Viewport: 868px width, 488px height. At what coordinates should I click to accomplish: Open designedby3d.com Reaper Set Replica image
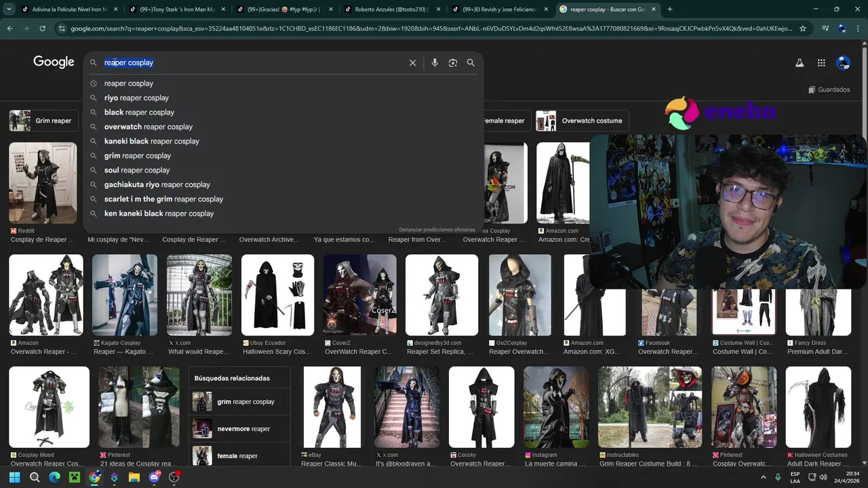coord(441,295)
